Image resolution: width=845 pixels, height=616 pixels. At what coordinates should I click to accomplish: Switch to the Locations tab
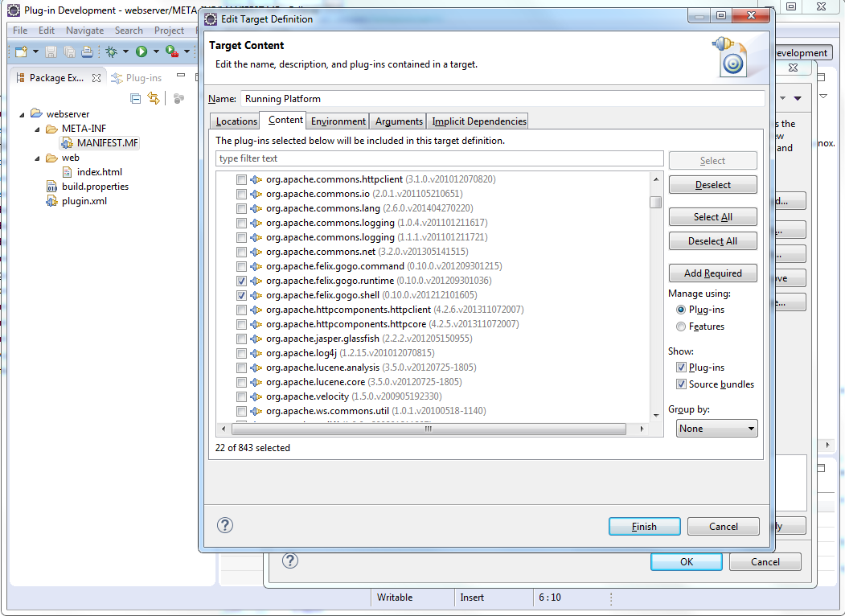pos(236,121)
